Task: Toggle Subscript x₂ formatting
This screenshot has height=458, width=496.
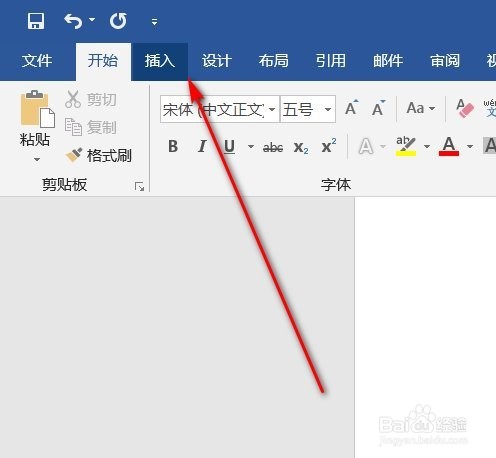Action: [301, 147]
